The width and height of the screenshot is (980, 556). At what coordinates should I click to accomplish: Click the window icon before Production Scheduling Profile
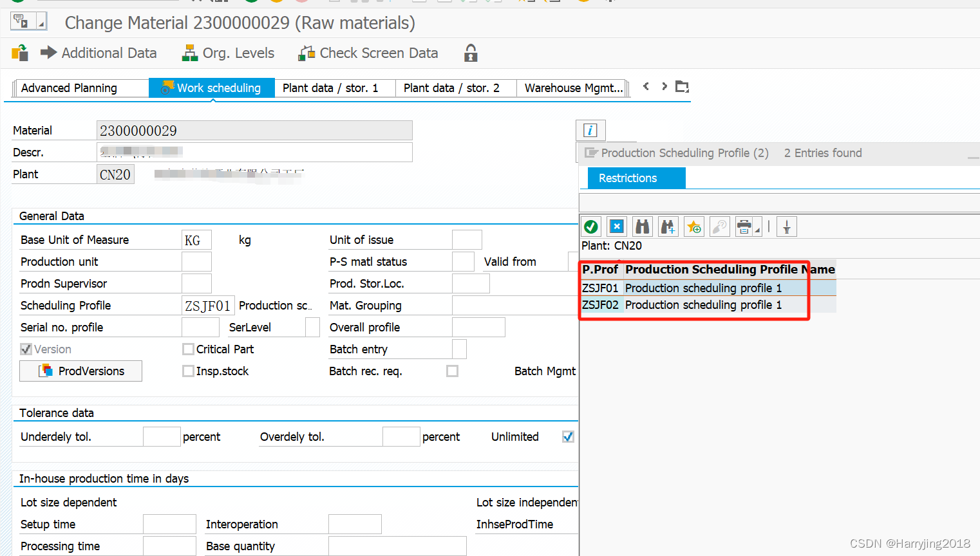pos(591,153)
